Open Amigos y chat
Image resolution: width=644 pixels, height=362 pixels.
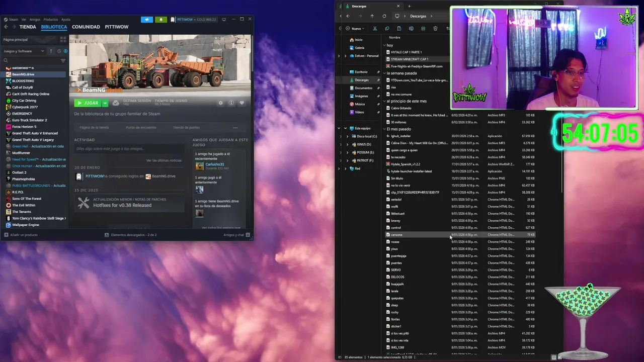point(236,235)
